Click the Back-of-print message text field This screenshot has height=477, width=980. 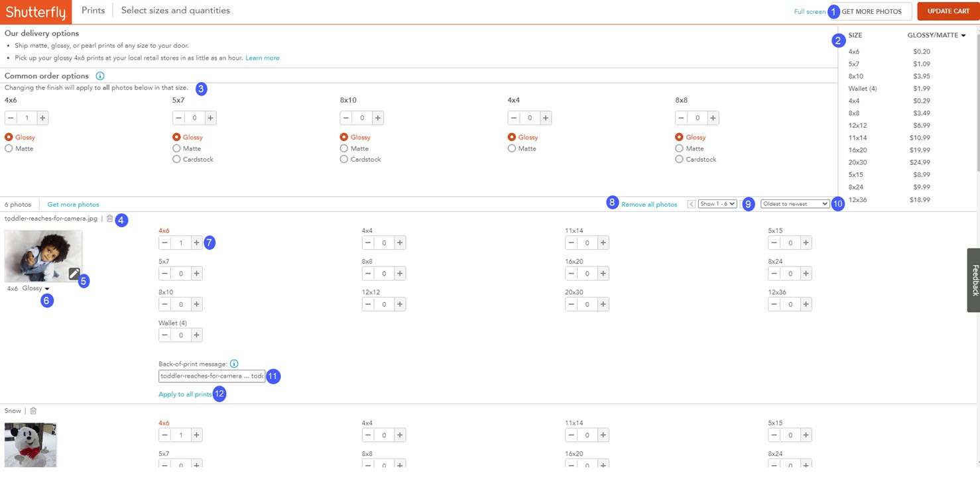(x=212, y=376)
